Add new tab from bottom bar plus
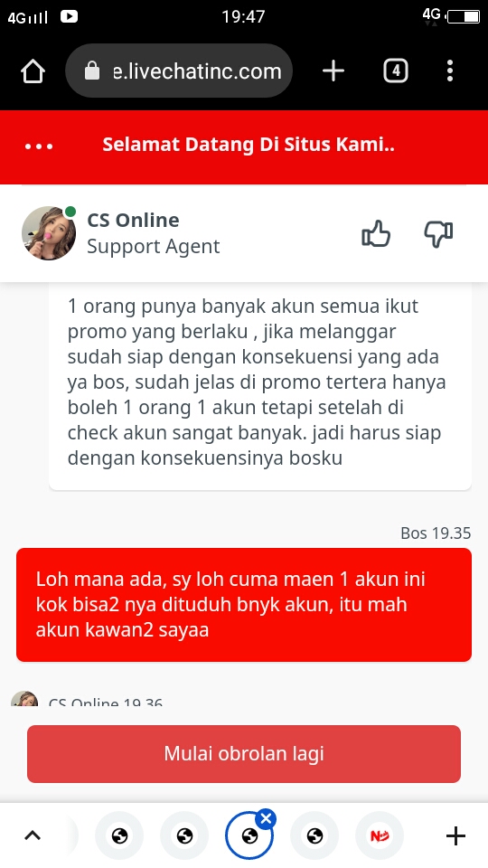The image size is (488, 868). pos(455,835)
